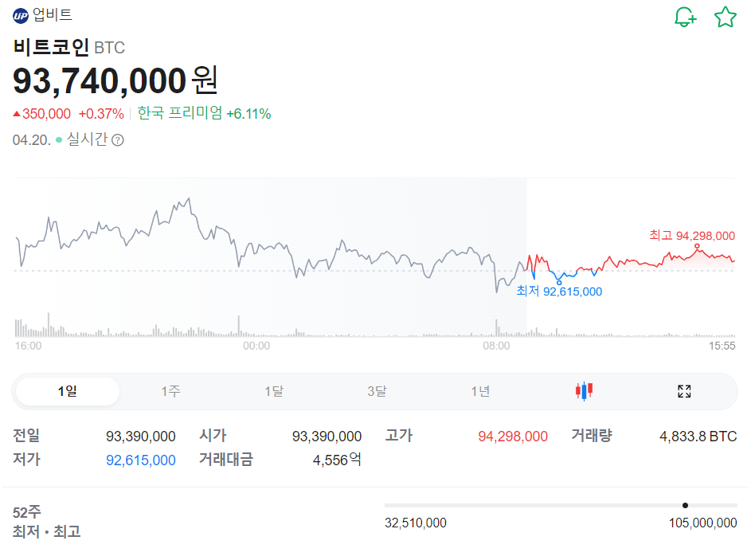The width and height of the screenshot is (751, 560).
Task: Click the 거래대금 row label
Action: coord(226,460)
